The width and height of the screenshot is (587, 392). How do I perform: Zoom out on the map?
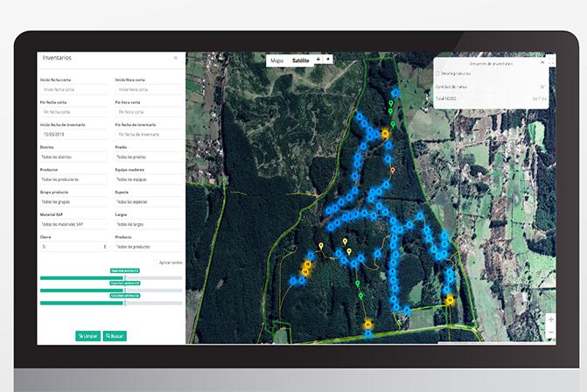tap(550, 332)
